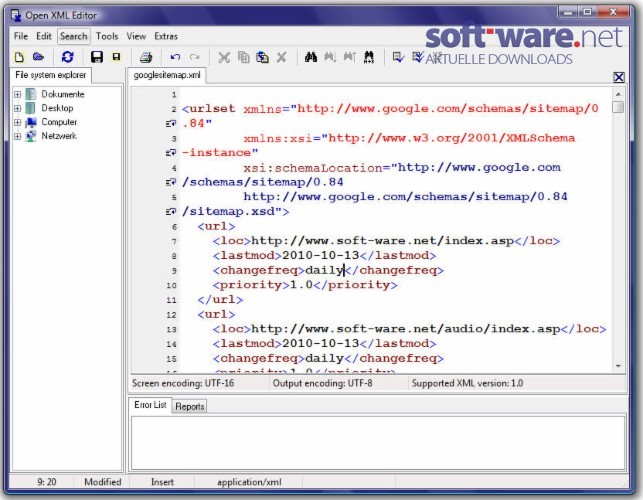This screenshot has height=500, width=643.
Task: Select Desktop in file explorer
Action: pos(57,108)
